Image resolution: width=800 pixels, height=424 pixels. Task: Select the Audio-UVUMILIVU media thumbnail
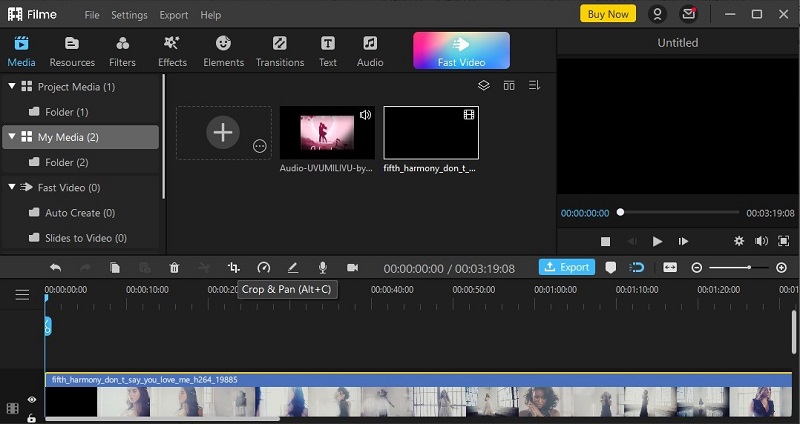tap(327, 133)
